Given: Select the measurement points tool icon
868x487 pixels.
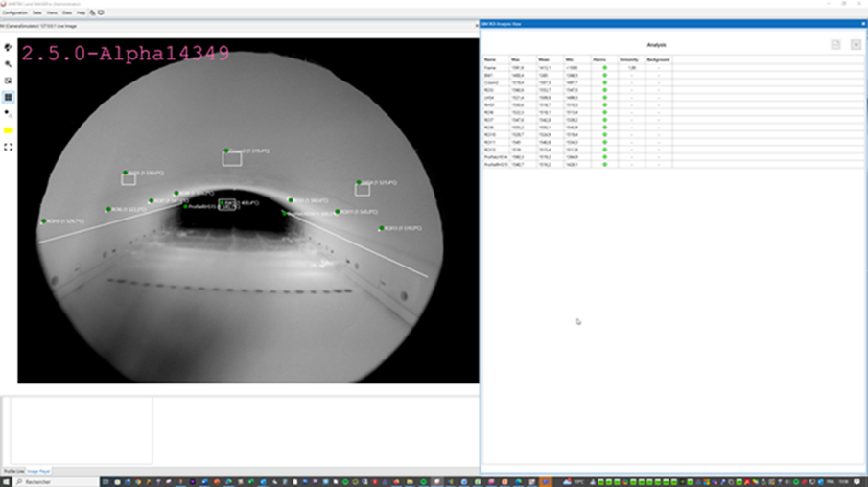Looking at the screenshot, I should (8, 113).
